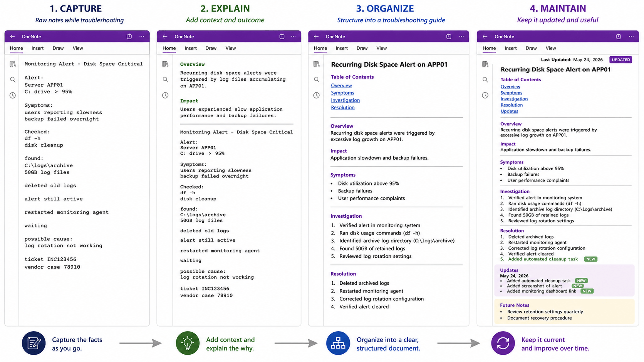Click the 'Last Updated: May 24, 2026' text
This screenshot has height=362, width=644.
coord(572,60)
